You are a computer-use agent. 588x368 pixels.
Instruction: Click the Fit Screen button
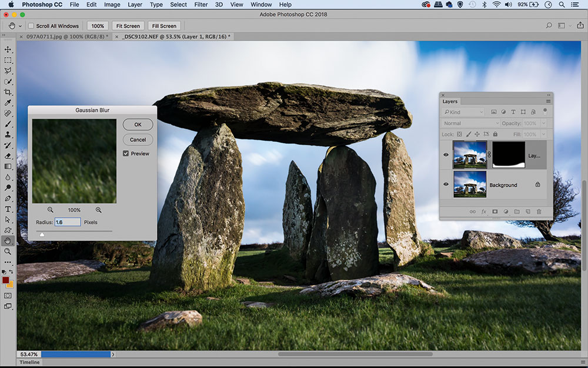tap(128, 26)
